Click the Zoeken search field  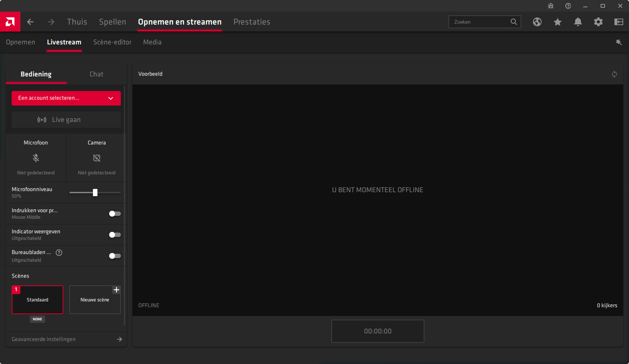pyautogui.click(x=480, y=22)
